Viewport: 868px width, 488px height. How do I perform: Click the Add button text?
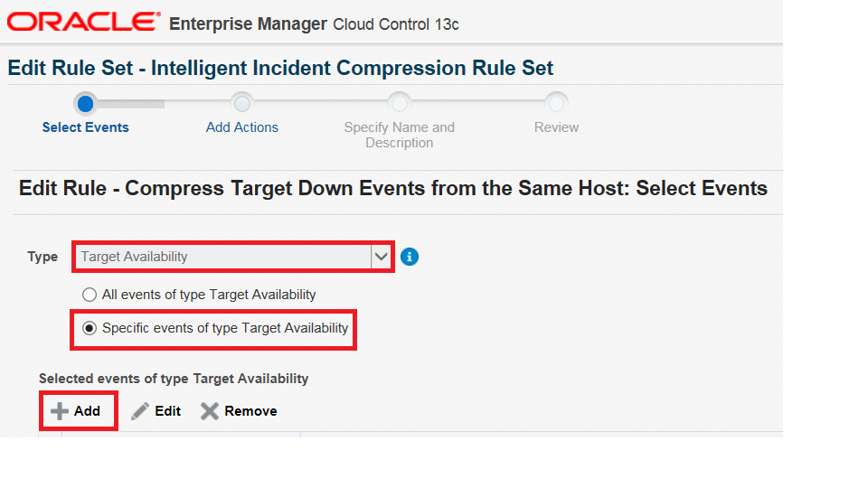click(87, 411)
